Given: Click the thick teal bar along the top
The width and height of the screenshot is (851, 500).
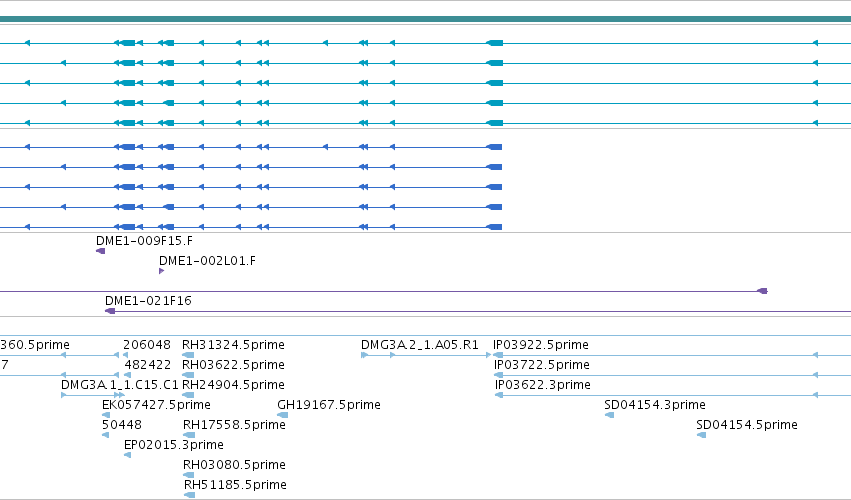Looking at the screenshot, I should coord(426,19).
